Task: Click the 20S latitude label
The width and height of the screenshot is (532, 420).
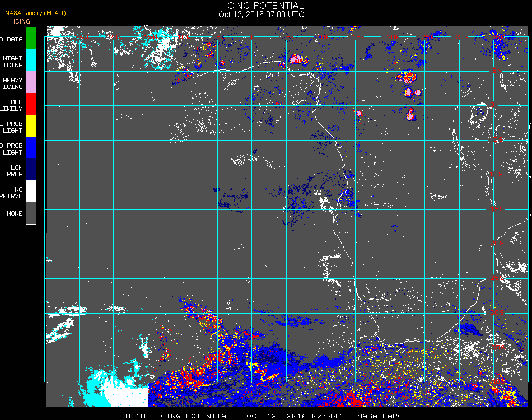Action: pos(497,243)
